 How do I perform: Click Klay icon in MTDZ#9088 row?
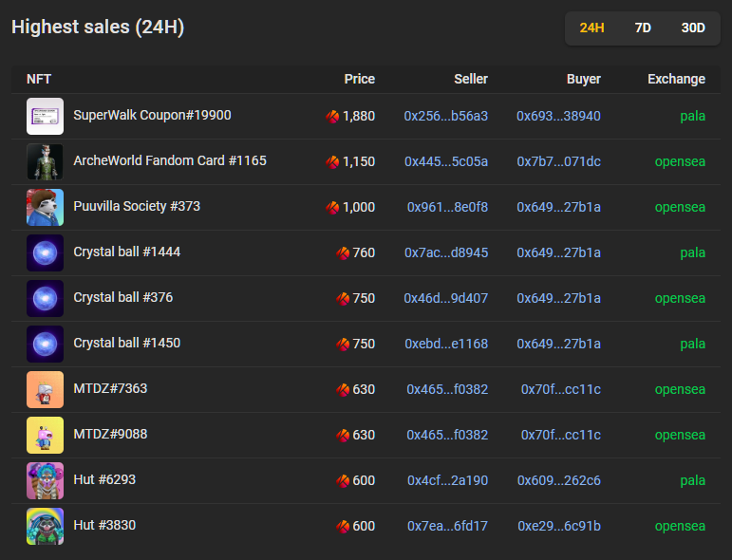[x=343, y=436]
